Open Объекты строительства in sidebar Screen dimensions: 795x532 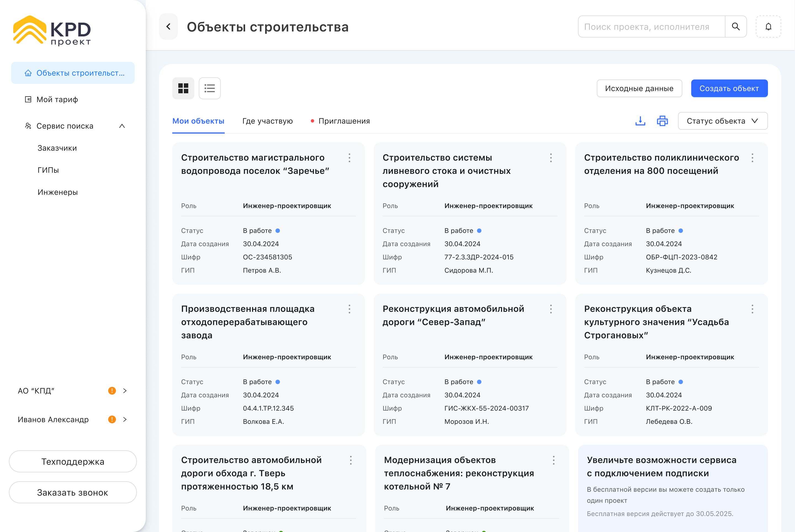73,73
